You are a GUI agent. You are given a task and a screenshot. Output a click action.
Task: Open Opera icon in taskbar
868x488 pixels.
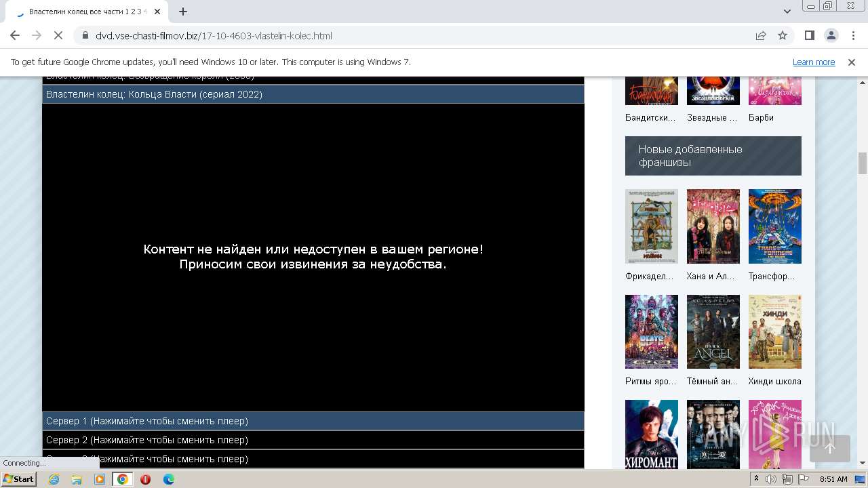click(x=145, y=479)
